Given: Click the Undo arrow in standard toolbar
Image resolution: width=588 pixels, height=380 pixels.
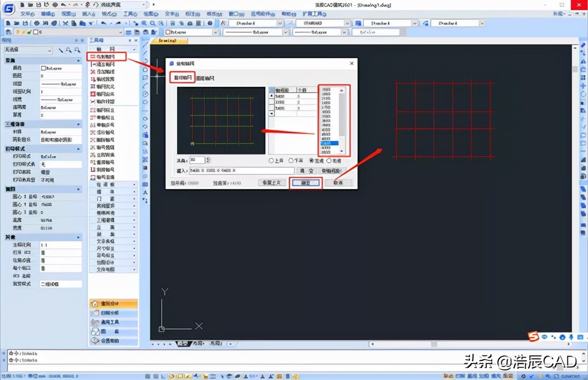Looking at the screenshot, I should [103, 23].
